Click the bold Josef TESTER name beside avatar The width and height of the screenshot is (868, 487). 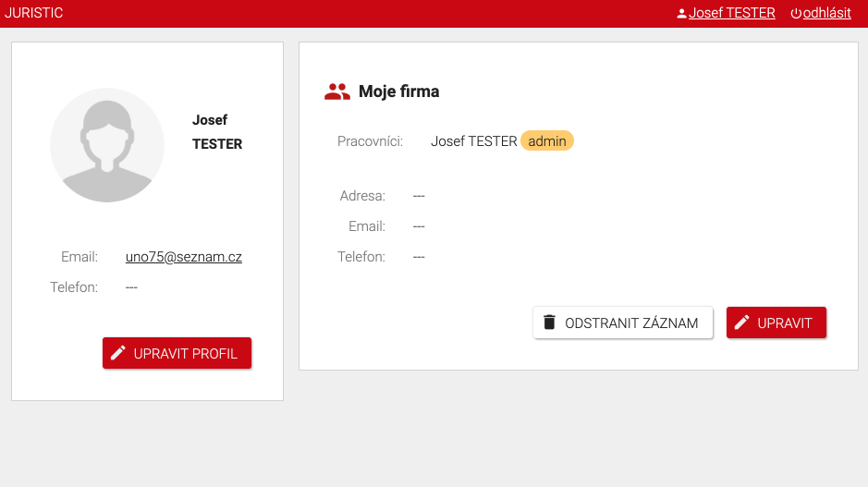[x=217, y=132]
